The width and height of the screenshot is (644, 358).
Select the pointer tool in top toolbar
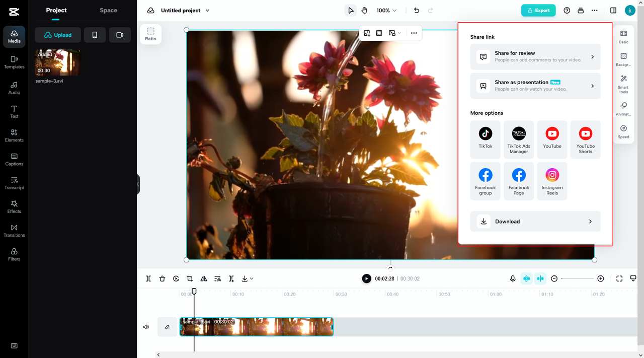point(351,11)
